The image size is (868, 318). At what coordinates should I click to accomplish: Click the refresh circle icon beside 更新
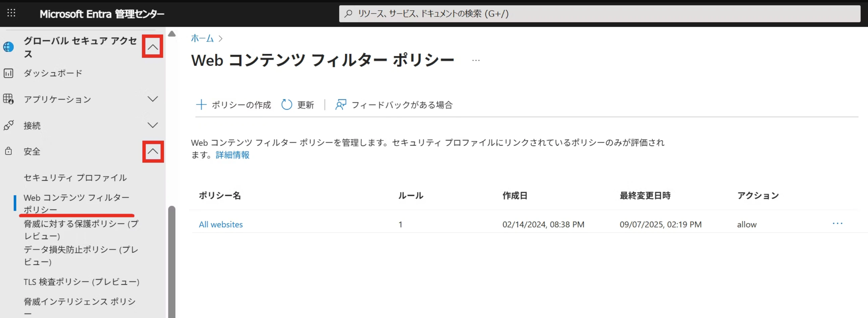[287, 105]
